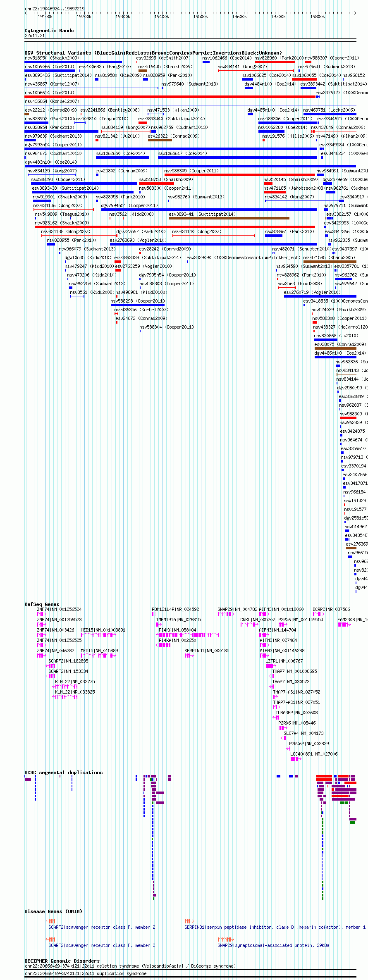This screenshot has width=368, height=980.
Task: Select the RefSeq Genes track title
Action: pyautogui.click(x=42, y=604)
